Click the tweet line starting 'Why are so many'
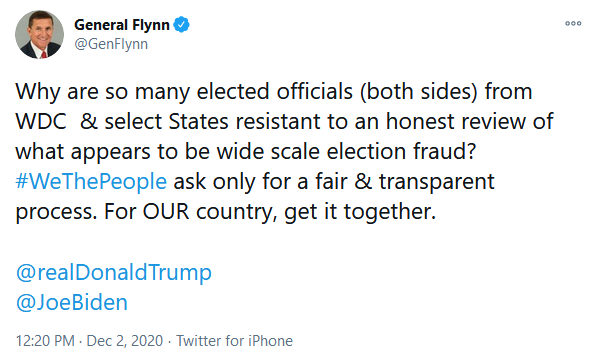The image size is (598, 362). click(x=274, y=92)
